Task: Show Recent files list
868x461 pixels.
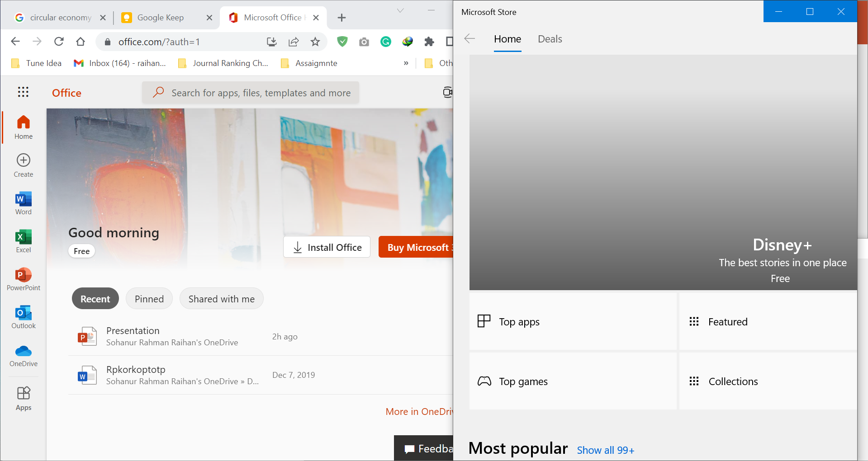Action: pyautogui.click(x=95, y=299)
